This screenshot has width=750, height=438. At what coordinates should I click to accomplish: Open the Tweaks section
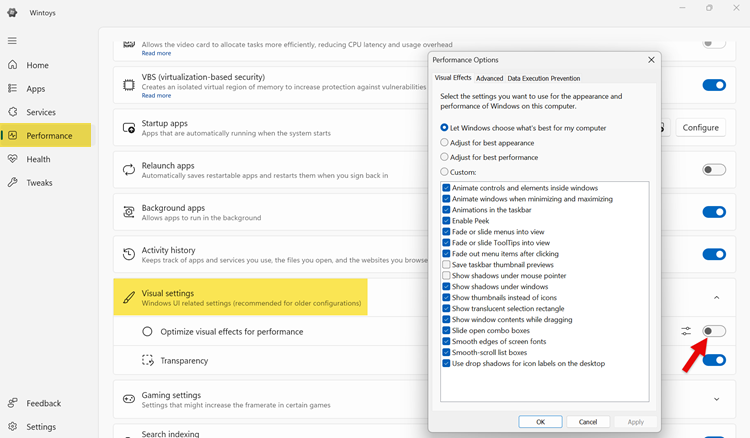point(39,183)
